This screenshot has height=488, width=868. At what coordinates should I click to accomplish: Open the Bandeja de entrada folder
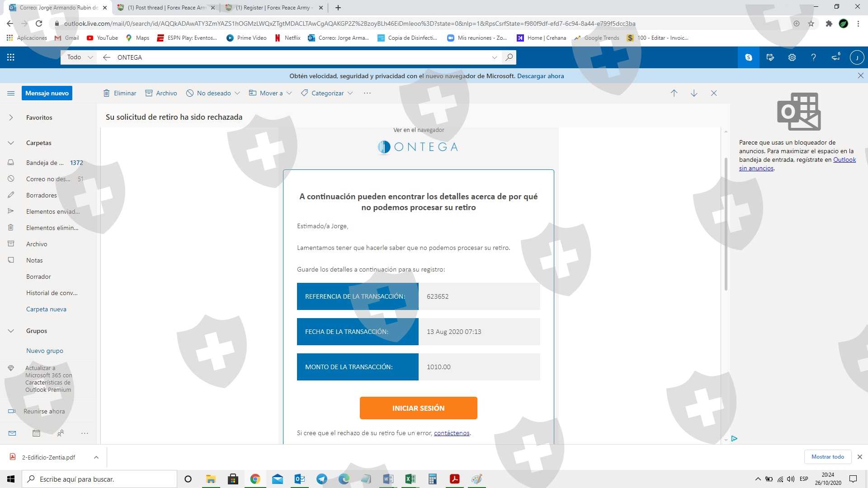coord(45,163)
